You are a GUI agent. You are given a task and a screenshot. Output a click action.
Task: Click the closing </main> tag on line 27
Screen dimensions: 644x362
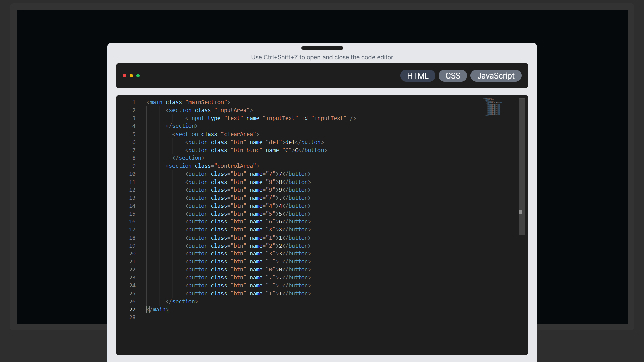click(x=158, y=309)
